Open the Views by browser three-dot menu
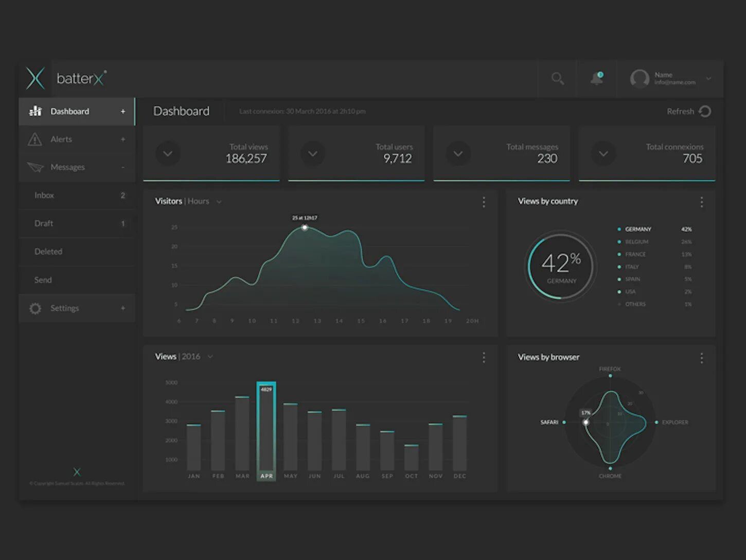Image resolution: width=746 pixels, height=560 pixels. (x=702, y=358)
